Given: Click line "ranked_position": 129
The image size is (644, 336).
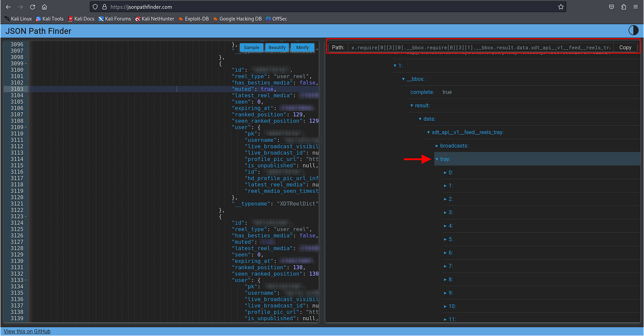Looking at the screenshot, I should coord(269,115).
